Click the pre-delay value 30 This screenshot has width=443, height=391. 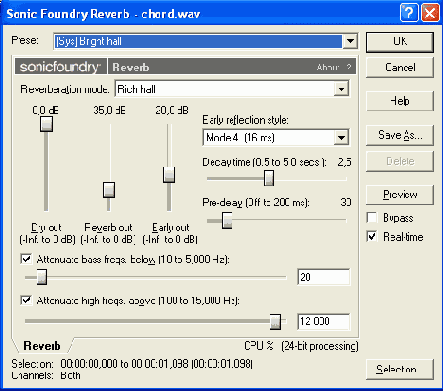click(x=346, y=202)
